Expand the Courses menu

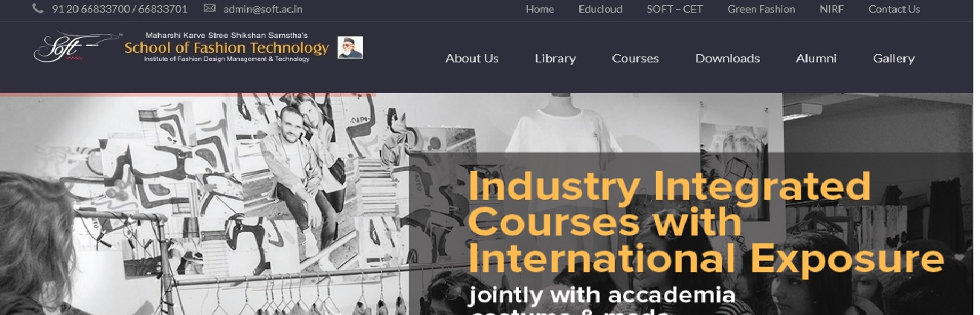click(x=636, y=58)
